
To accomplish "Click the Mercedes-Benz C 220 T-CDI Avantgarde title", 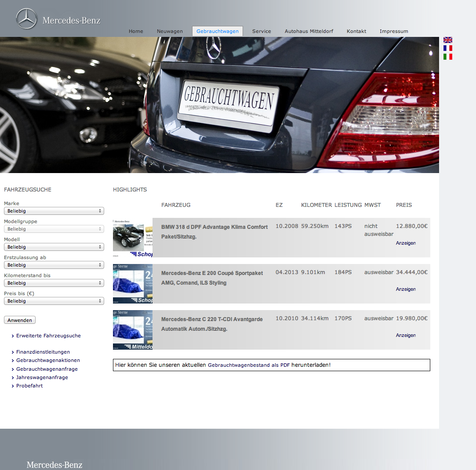I will pos(212,324).
